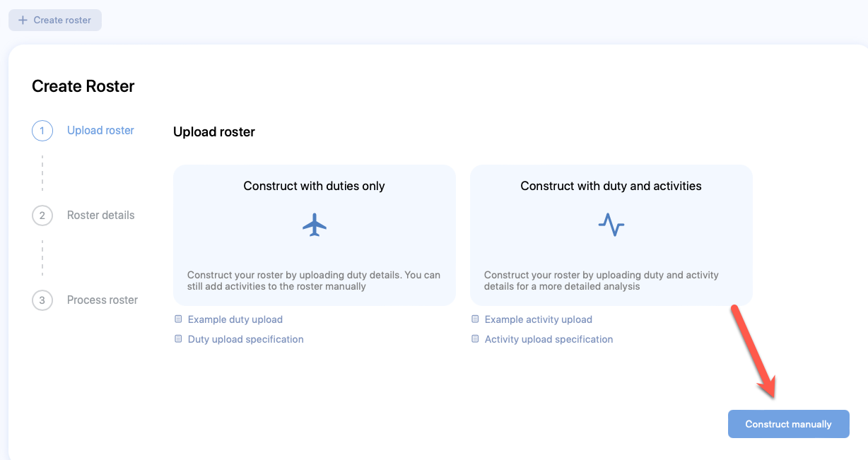Go to Upload roster step

[100, 130]
